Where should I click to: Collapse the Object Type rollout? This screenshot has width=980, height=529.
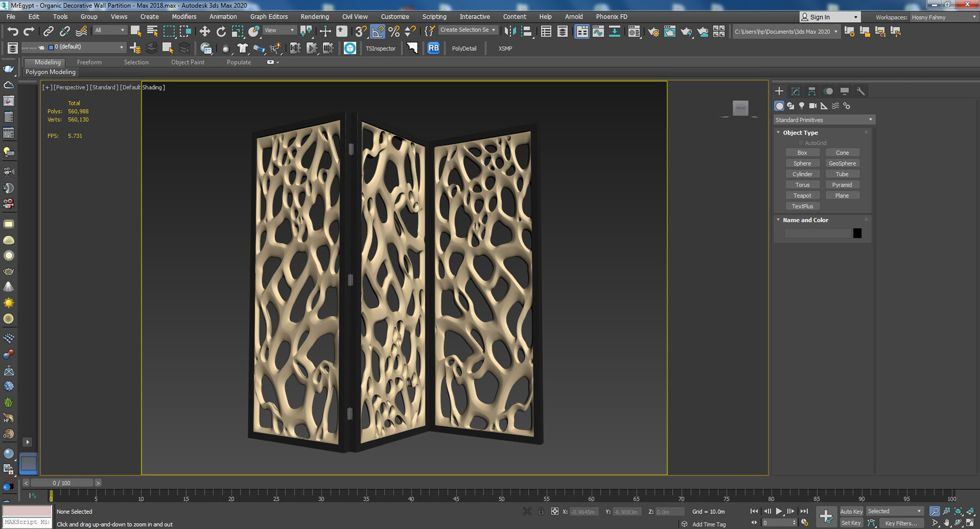click(800, 133)
